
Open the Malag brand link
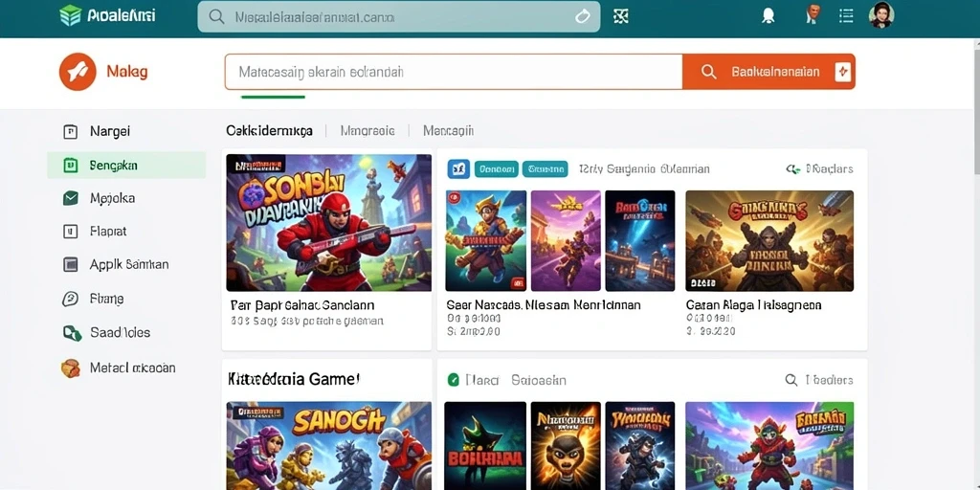[x=127, y=72]
